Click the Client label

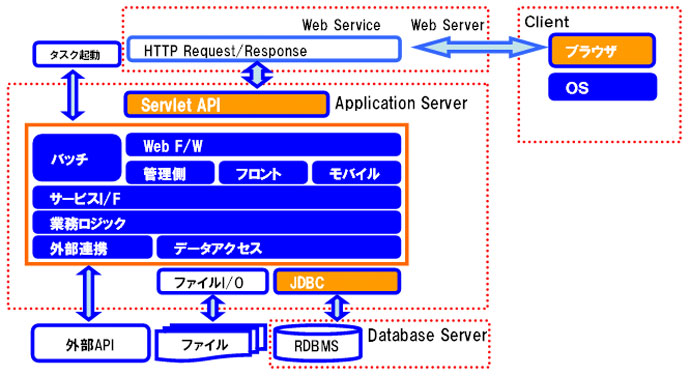547,22
